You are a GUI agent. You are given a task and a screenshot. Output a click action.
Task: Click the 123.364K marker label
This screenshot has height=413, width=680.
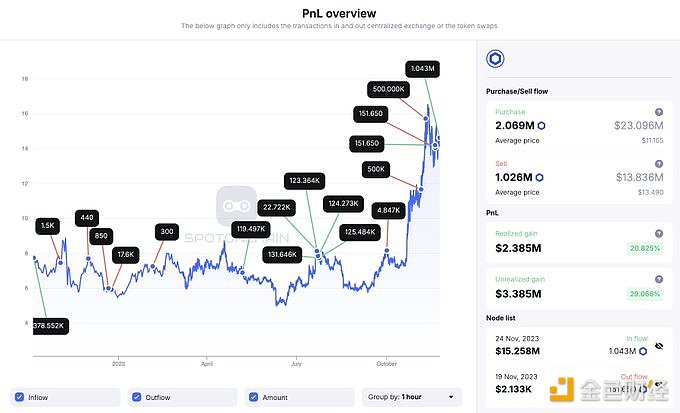(x=303, y=181)
